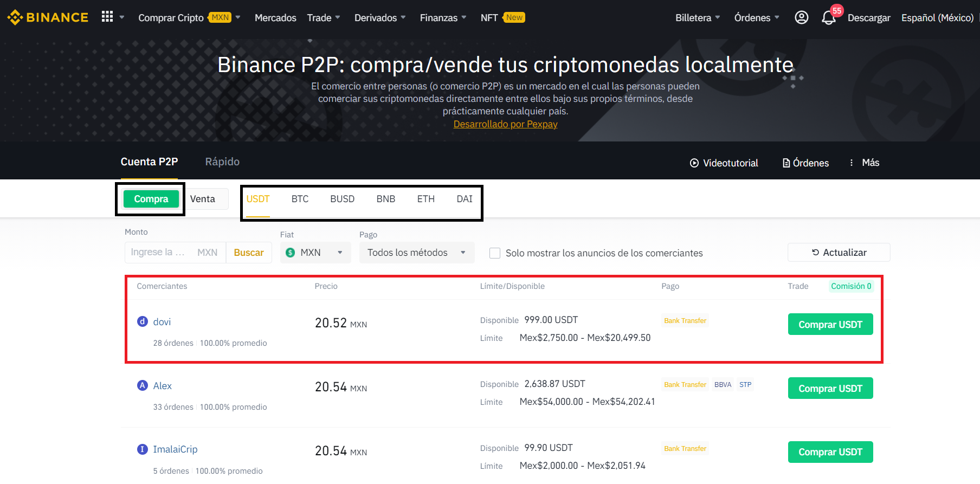
Task: Expand the Trade menu dropdown
Action: pyautogui.click(x=338, y=17)
